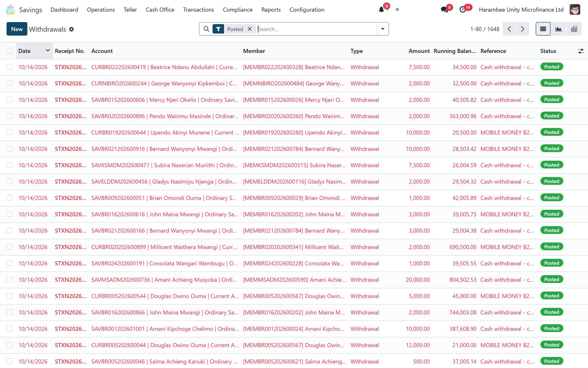
Task: Click the Search input field
Action: (x=316, y=29)
